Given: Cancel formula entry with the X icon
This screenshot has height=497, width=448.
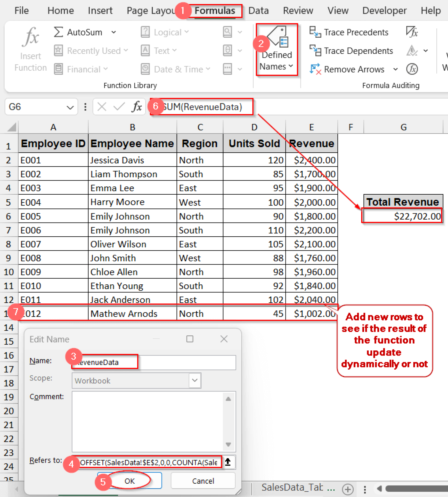Looking at the screenshot, I should [101, 107].
